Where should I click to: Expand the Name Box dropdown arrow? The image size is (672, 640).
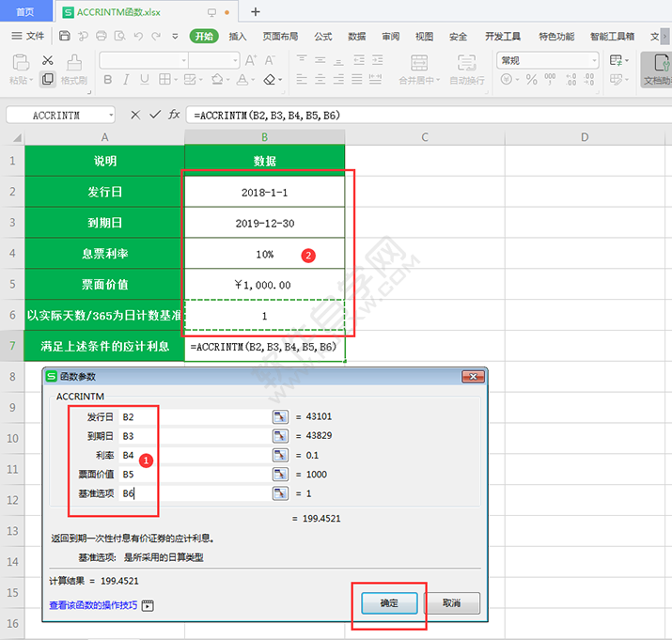111,115
